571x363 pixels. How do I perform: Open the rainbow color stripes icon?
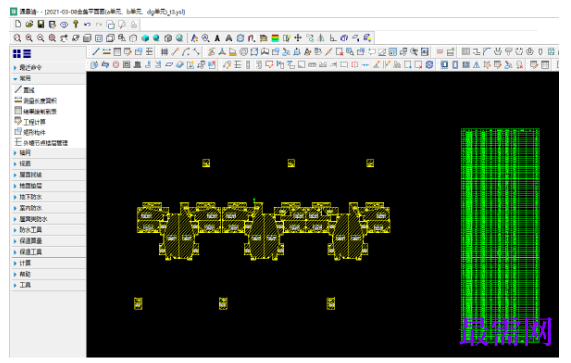275,38
